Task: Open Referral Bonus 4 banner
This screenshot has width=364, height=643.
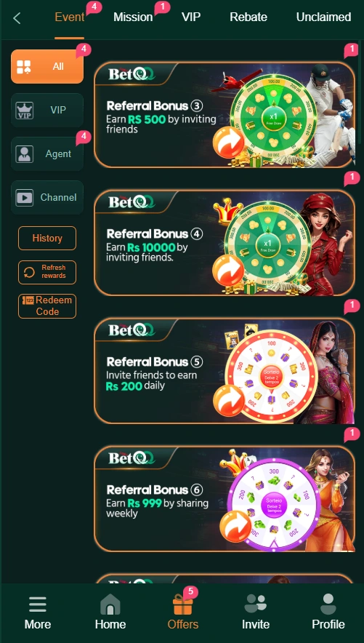Action: tap(225, 242)
